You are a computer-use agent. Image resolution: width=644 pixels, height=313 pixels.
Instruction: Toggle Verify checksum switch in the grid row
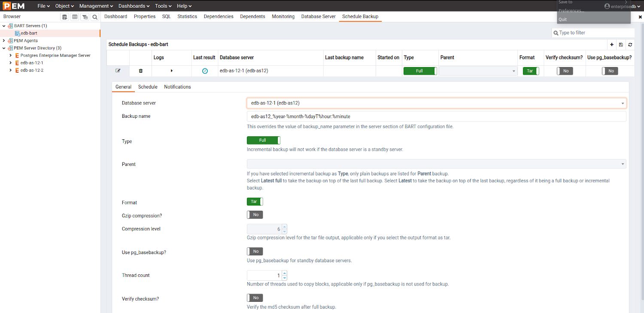[x=565, y=71]
